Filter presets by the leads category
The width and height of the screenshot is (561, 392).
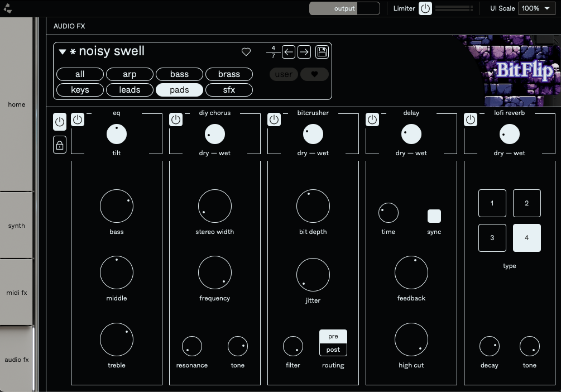tap(130, 90)
